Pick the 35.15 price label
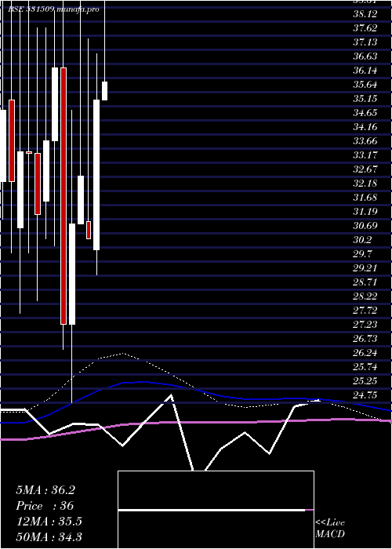Screen dimensions: 392x549 tap(365, 99)
